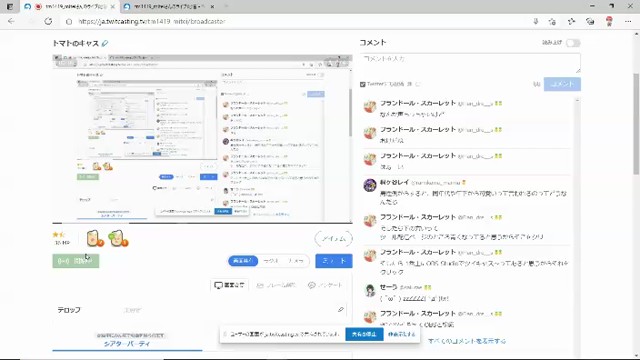Open the browser favorites star icon

tap(552, 22)
